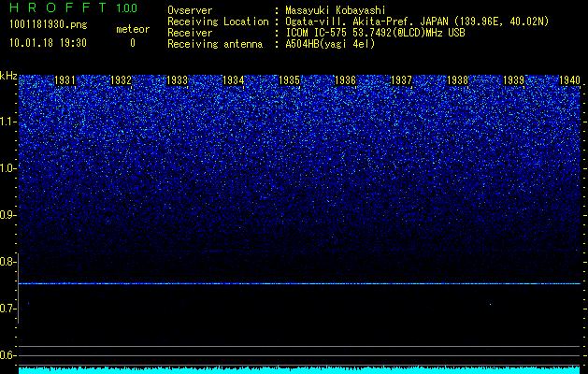The width and height of the screenshot is (588, 374).
Task: Click the 1939 time marker
Action: (x=514, y=79)
